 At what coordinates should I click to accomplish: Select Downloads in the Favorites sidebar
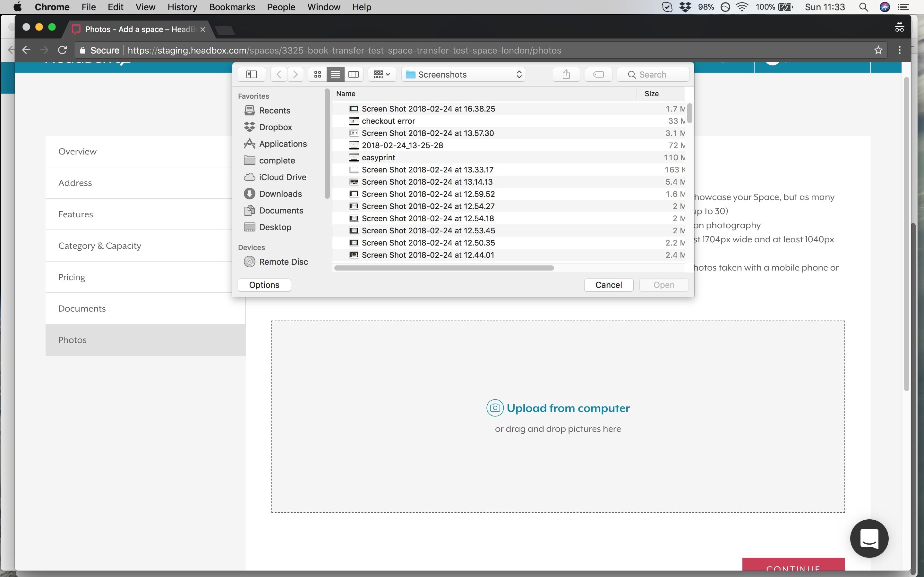pyautogui.click(x=280, y=194)
